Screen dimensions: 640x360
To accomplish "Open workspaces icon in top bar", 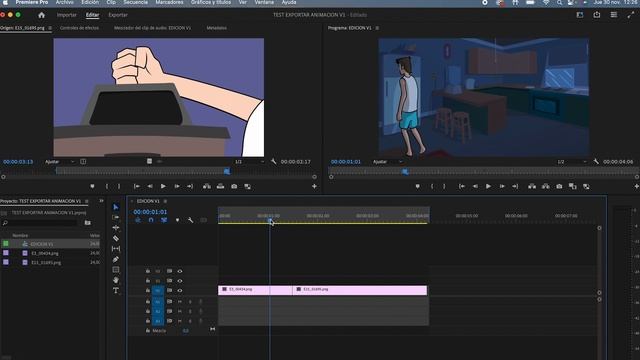I will [580, 15].
